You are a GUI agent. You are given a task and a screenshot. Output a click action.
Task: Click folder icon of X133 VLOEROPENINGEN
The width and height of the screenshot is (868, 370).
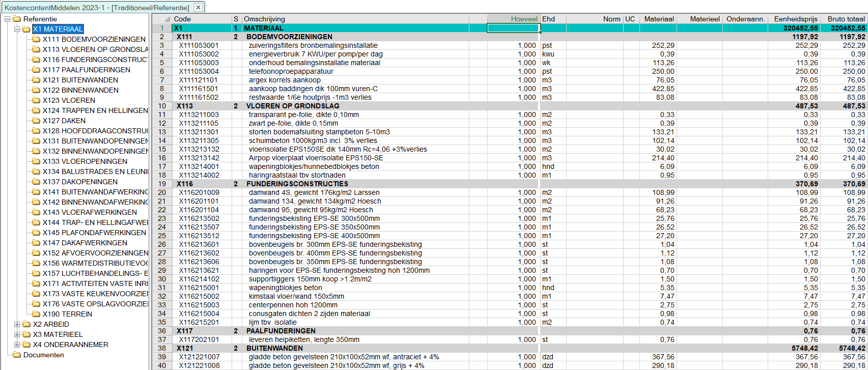[x=36, y=161]
